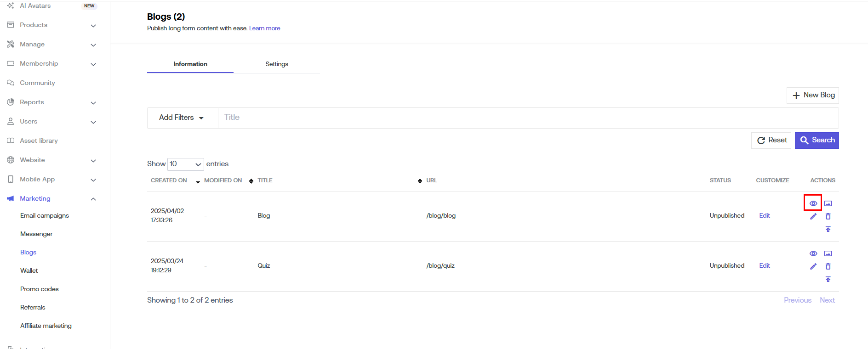This screenshot has width=868, height=349.
Task: Switch to the Settings tab
Action: point(276,64)
